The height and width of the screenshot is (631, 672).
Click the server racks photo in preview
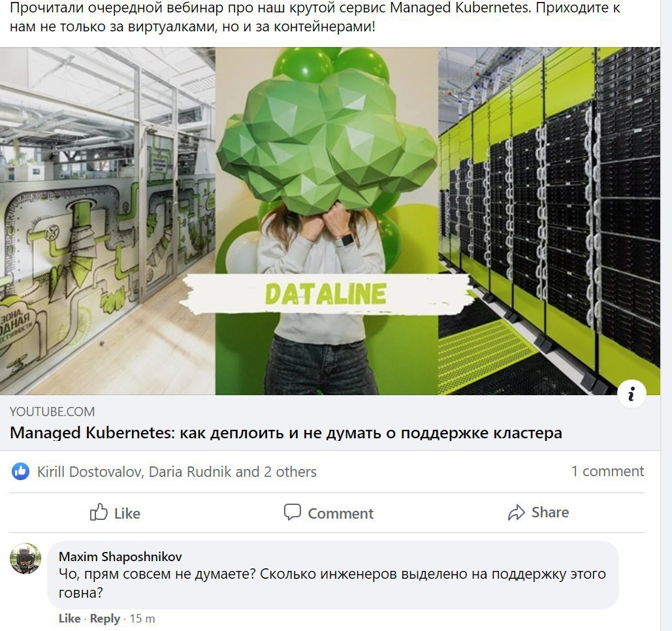click(x=549, y=221)
